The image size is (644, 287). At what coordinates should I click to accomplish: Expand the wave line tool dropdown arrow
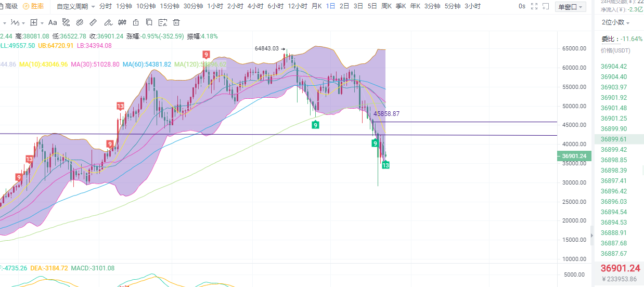[x=24, y=23]
